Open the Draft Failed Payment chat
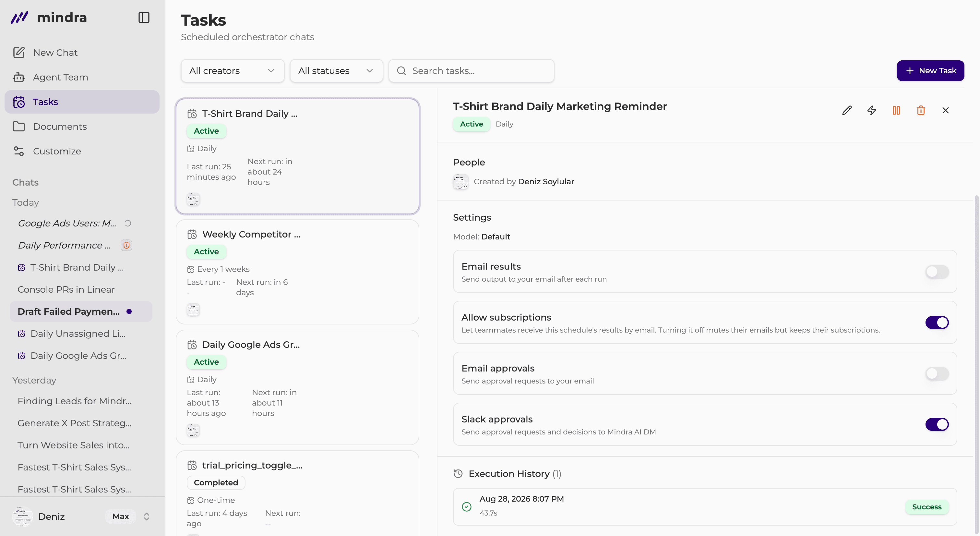This screenshot has height=536, width=980. 81,311
